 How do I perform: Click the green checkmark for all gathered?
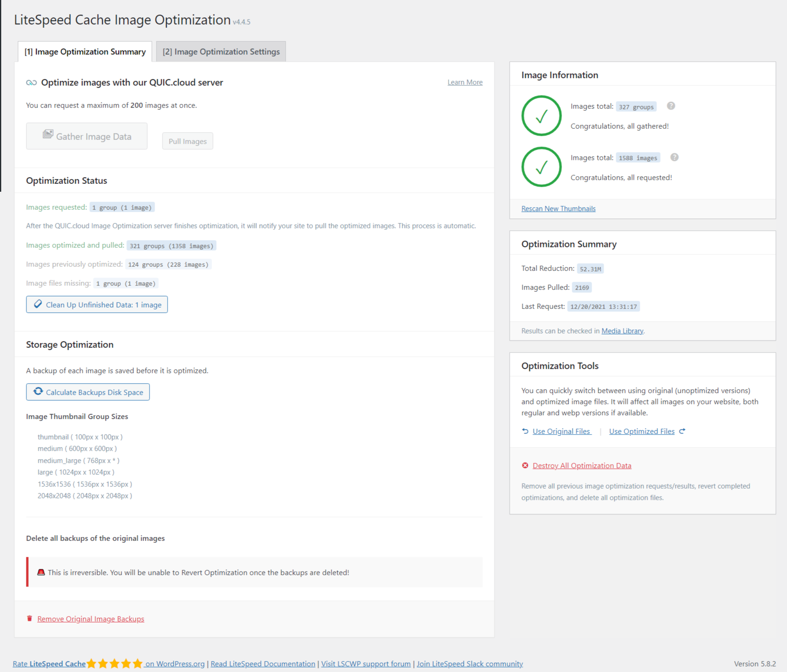541,116
